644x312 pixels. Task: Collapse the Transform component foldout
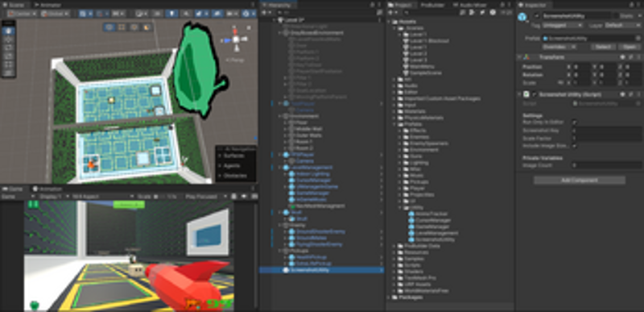pyautogui.click(x=520, y=57)
